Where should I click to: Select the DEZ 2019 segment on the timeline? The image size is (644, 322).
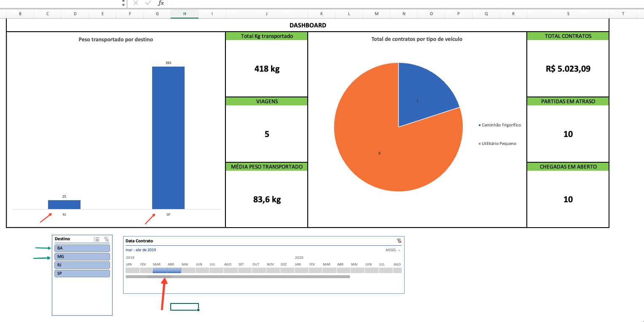[287, 270]
